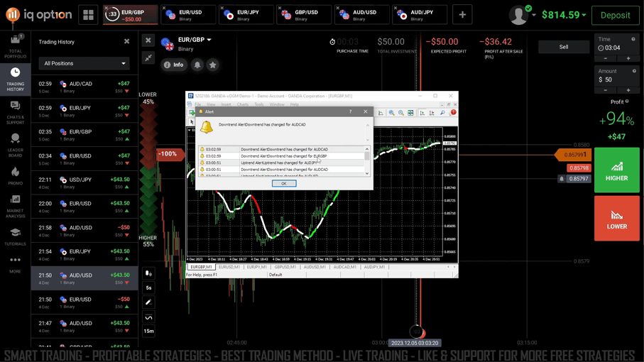Click the price alert bell icon
This screenshot has width=644, height=362.
pyautogui.click(x=197, y=65)
